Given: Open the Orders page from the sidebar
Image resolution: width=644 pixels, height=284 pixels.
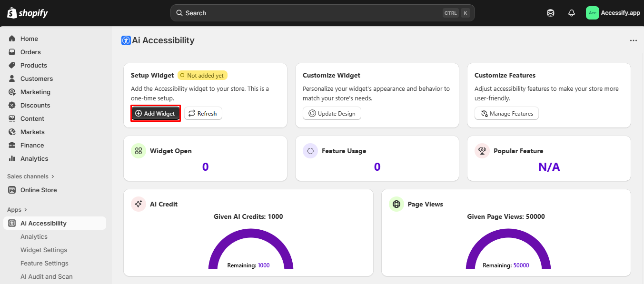Looking at the screenshot, I should tap(30, 52).
